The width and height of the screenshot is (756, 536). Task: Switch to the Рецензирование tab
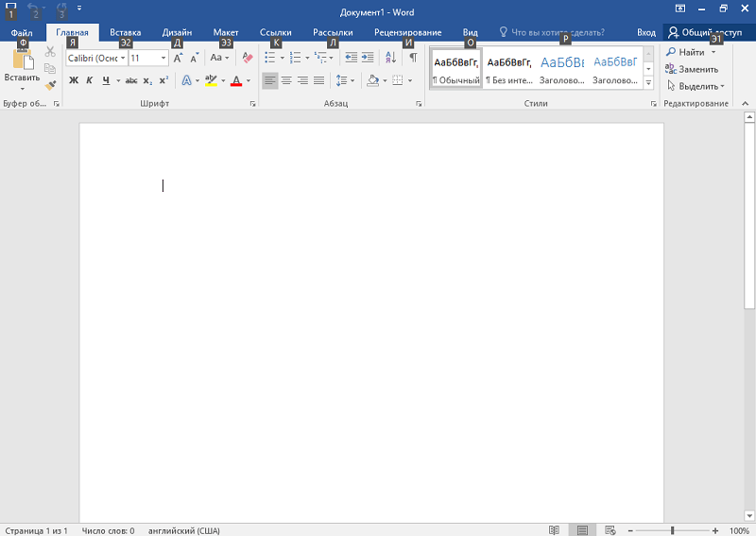(408, 32)
